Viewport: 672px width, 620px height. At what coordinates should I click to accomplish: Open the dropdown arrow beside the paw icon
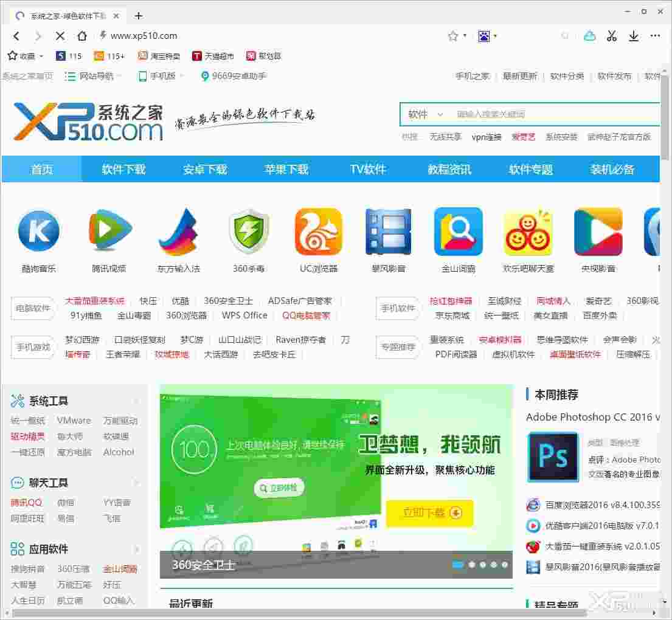[496, 36]
